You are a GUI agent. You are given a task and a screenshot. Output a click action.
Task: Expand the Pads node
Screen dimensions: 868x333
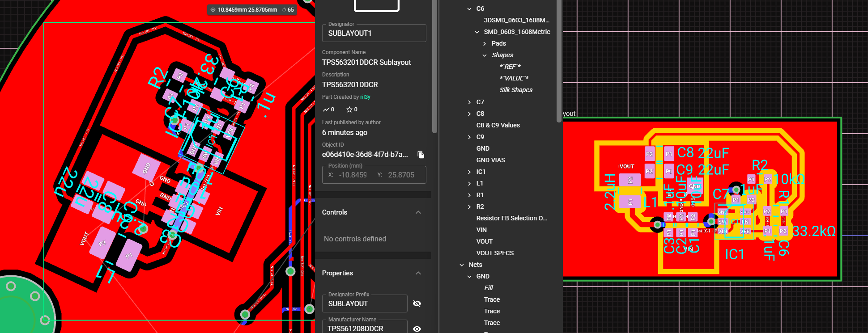(485, 43)
